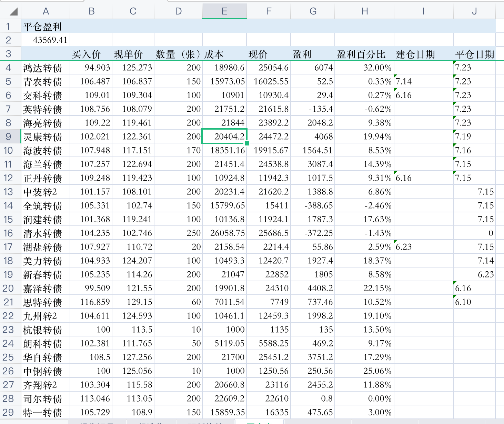Select column E header
Screen dimensions: 504x424
(224, 11)
